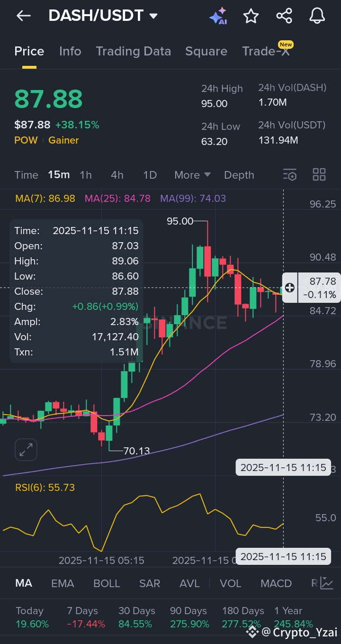Open the grid layout icon
This screenshot has height=644, width=341.
[x=319, y=175]
